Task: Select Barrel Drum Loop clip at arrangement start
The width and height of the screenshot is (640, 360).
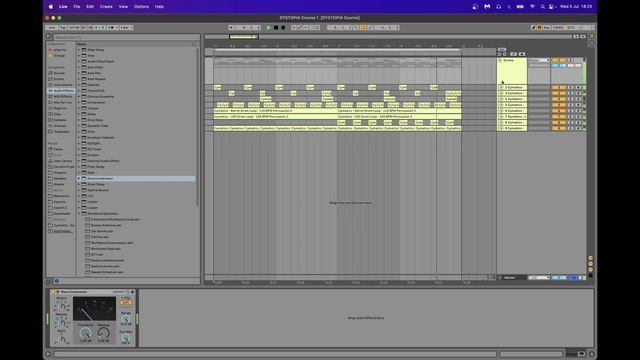Action: point(275,111)
